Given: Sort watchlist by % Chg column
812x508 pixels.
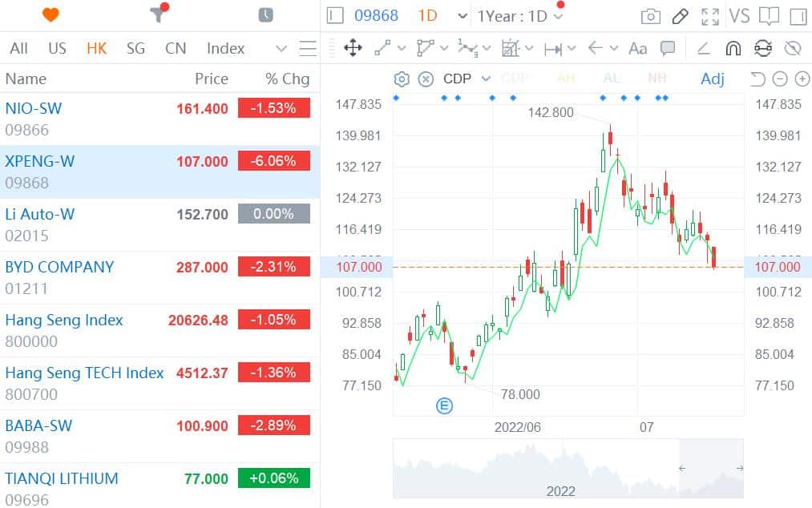Looking at the screenshot, I should (x=288, y=79).
